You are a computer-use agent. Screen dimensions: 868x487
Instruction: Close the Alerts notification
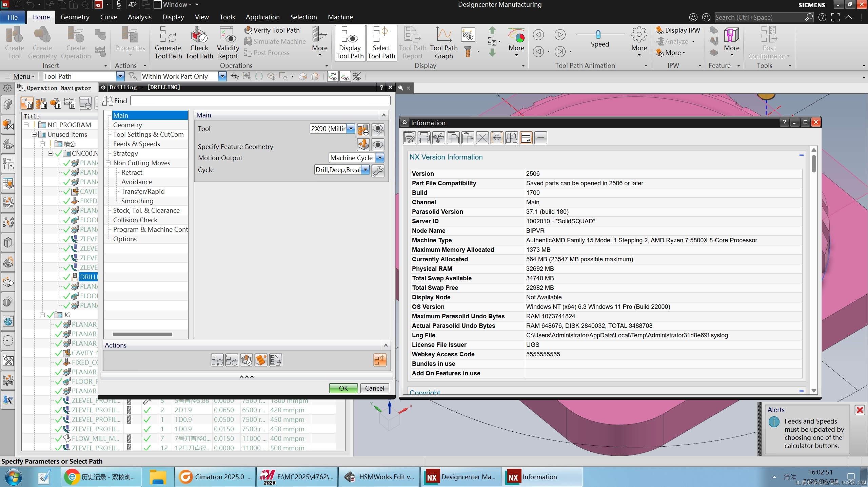[x=860, y=410]
